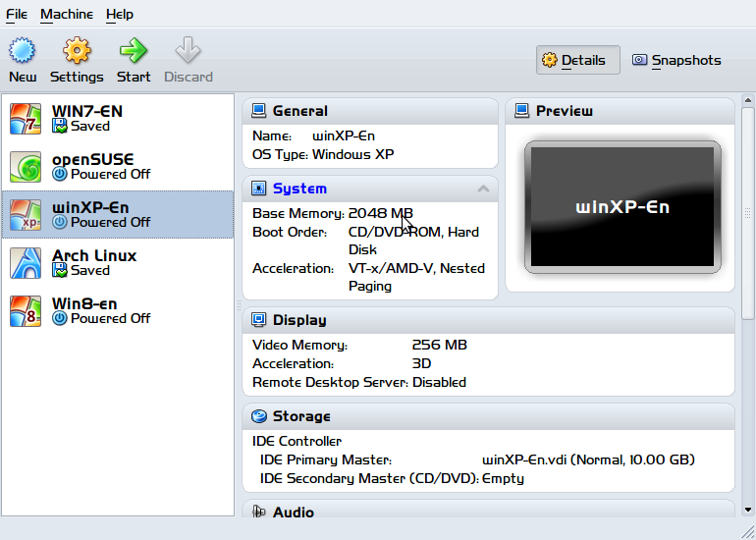Click the Video Memory value 256 MB

439,345
